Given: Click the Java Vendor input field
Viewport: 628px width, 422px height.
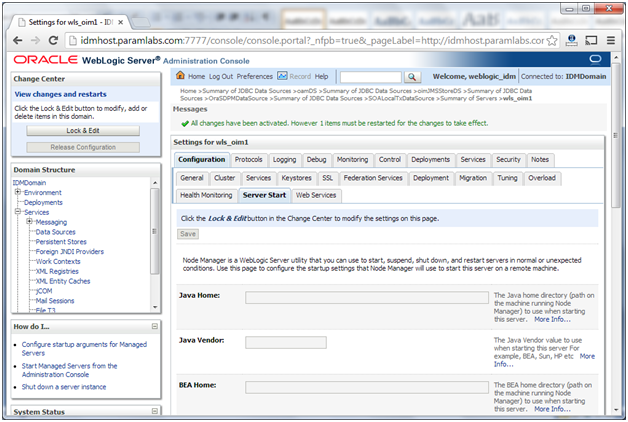Looking at the screenshot, I should (x=286, y=342).
